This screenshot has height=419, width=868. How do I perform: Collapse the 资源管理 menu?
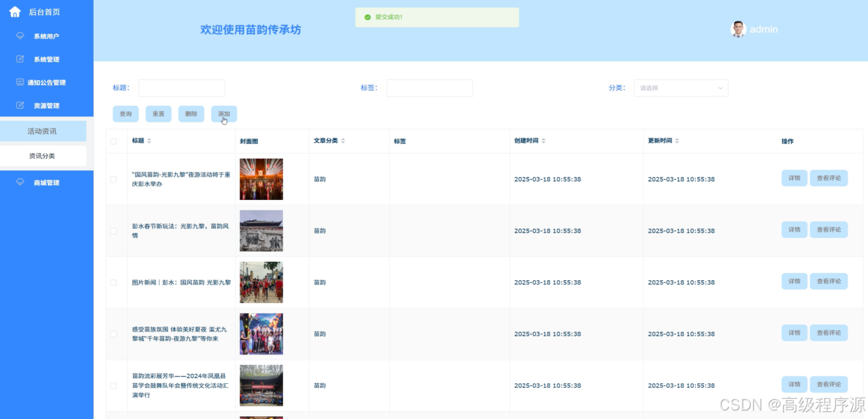tap(47, 106)
